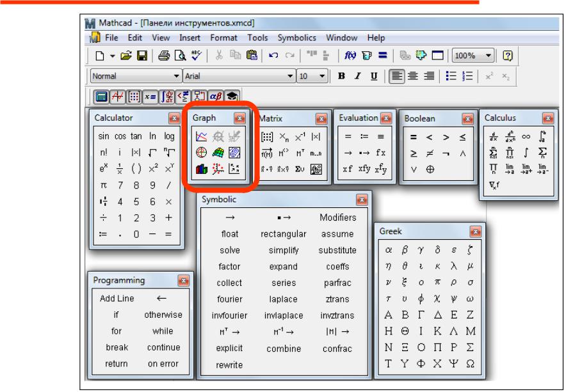This screenshot has height=392, width=566.
Task: Insert the definite integral from Calculus palette
Action: coord(542,136)
